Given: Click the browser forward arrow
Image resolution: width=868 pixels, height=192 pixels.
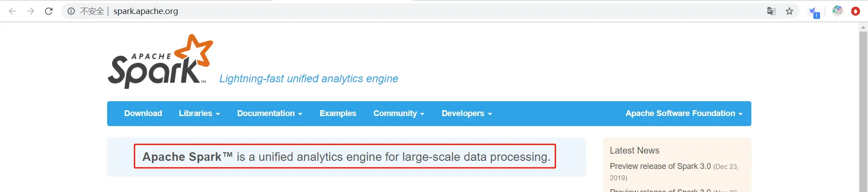Looking at the screenshot, I should point(31,11).
